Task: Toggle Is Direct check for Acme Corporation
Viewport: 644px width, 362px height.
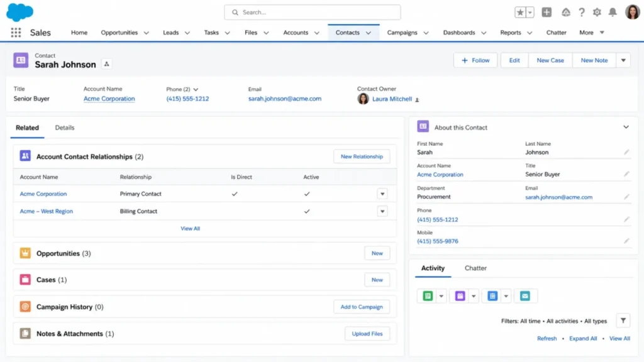Action: [235, 194]
